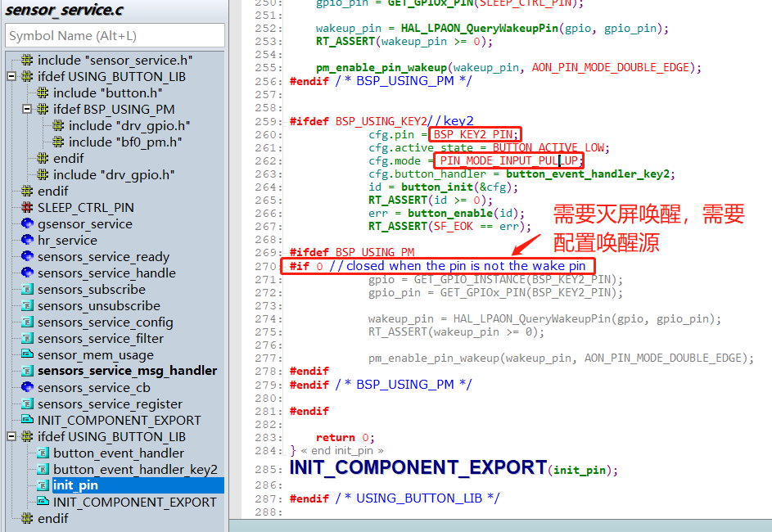Click sensors_service_filter function icon
The height and width of the screenshot is (532, 772).
tap(28, 338)
